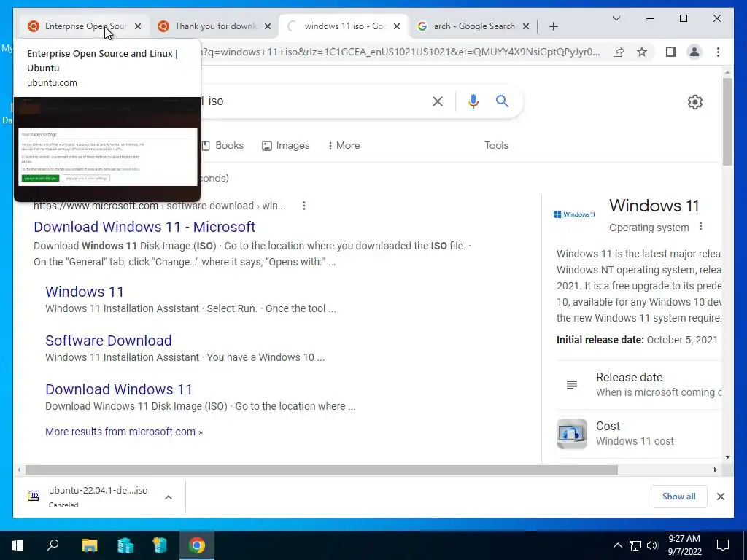Open the Release date related question

[640, 385]
